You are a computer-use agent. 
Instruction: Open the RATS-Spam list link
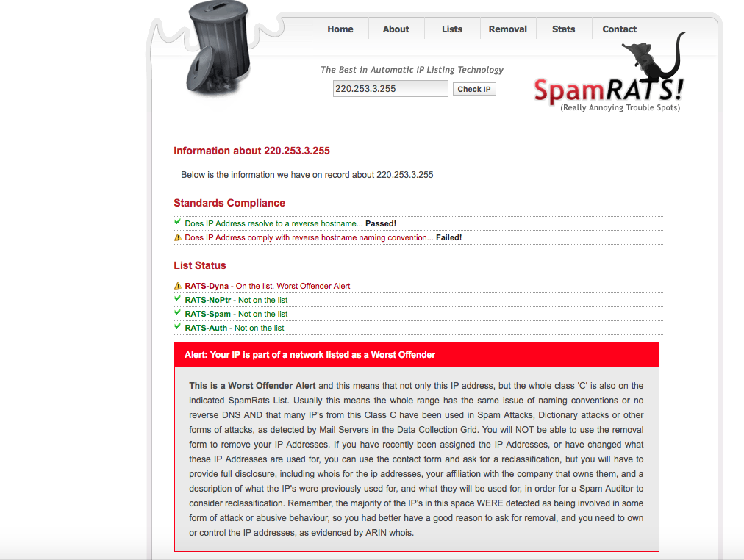[207, 314]
